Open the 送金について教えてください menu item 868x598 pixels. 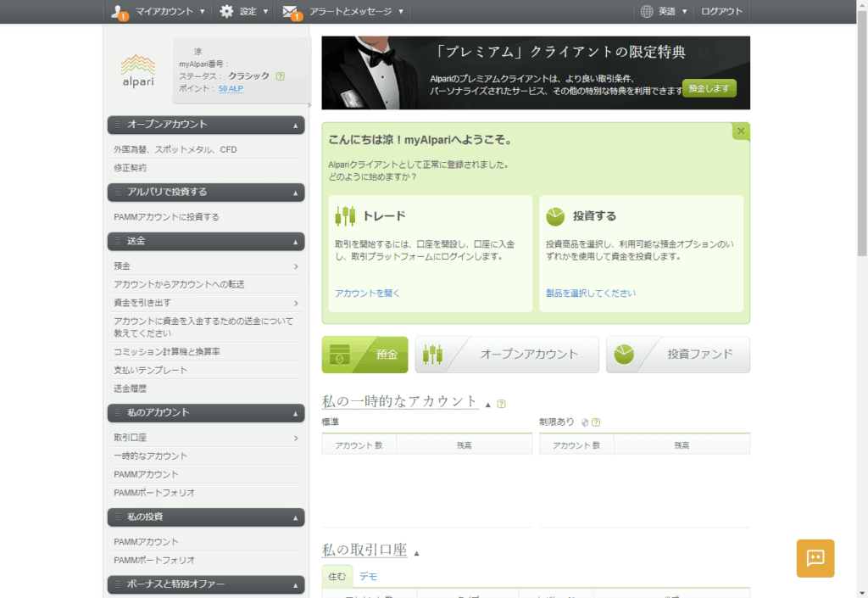(203, 327)
